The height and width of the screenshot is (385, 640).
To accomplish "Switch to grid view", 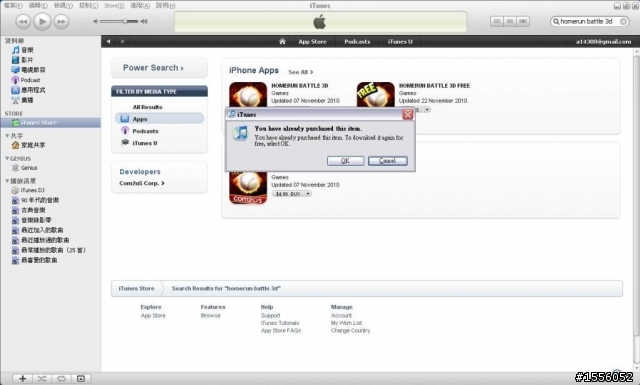I will click(510, 21).
